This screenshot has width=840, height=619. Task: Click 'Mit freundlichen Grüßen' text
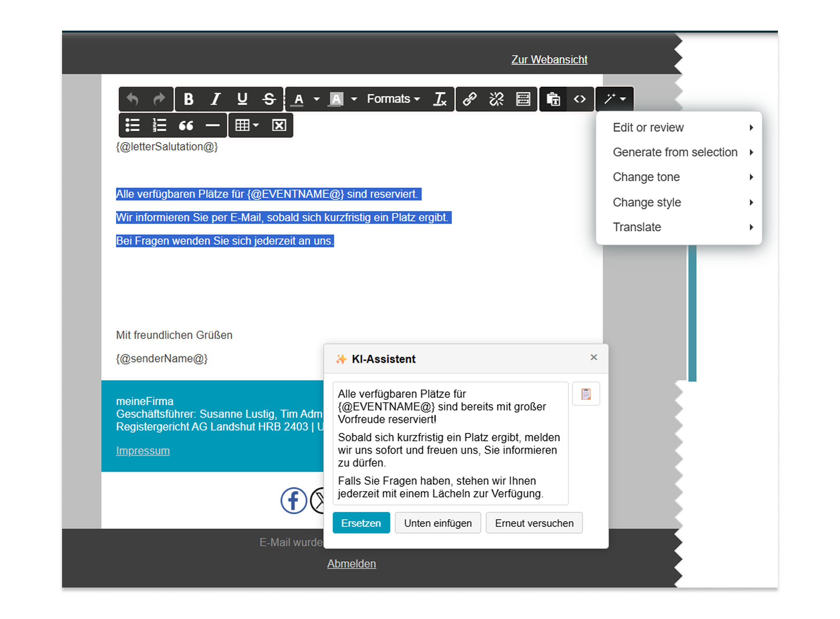[x=174, y=335]
